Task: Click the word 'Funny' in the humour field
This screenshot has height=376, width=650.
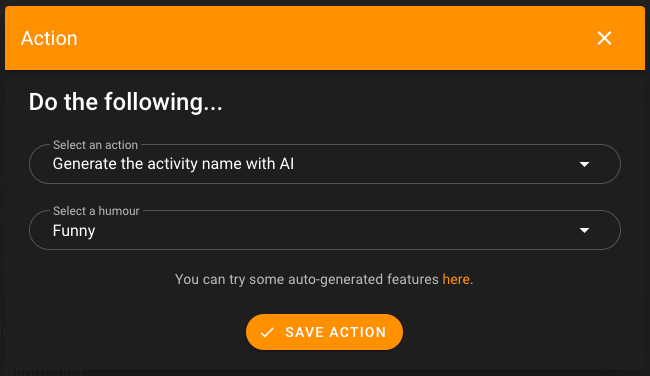Action: tap(74, 230)
